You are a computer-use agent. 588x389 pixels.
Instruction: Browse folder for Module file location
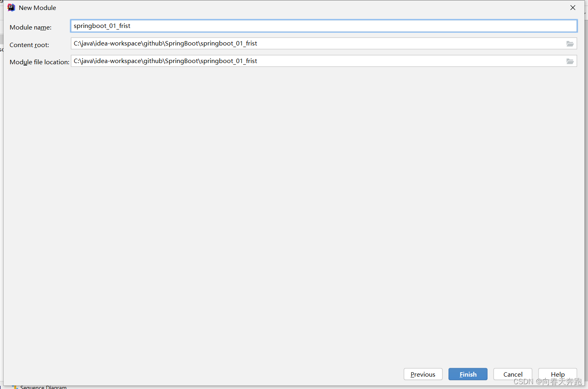point(570,61)
